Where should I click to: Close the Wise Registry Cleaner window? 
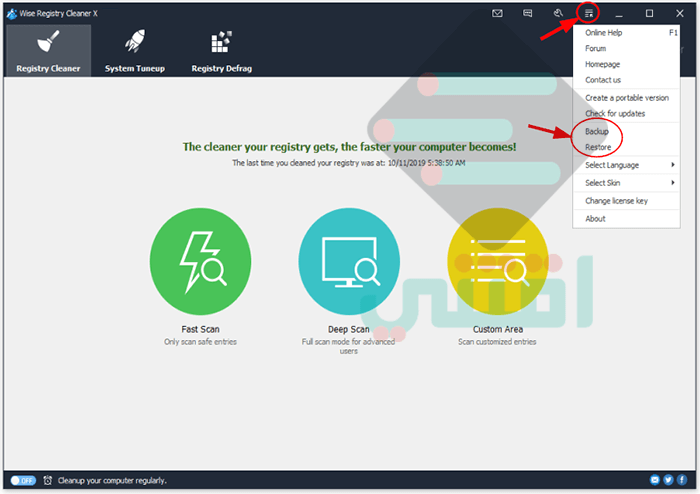(680, 13)
